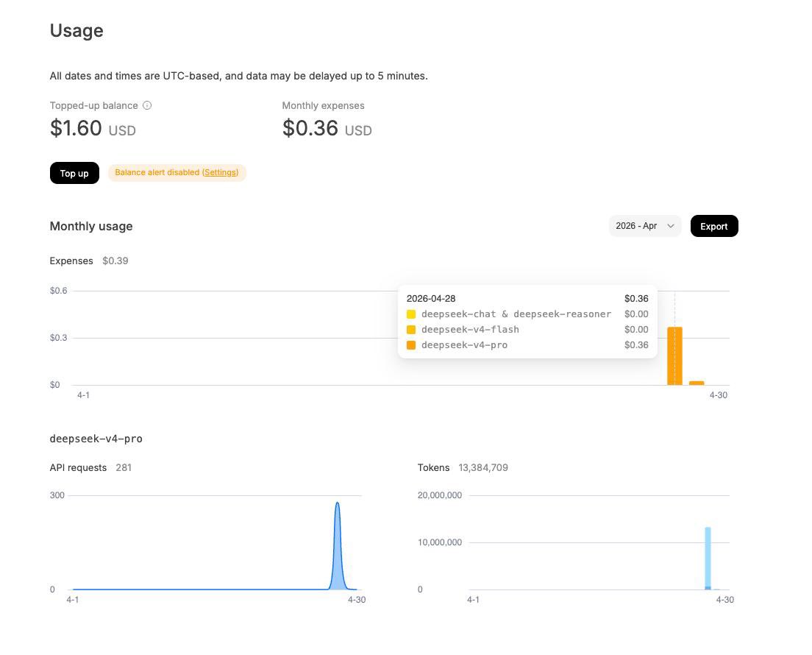Click the Export button

point(714,226)
